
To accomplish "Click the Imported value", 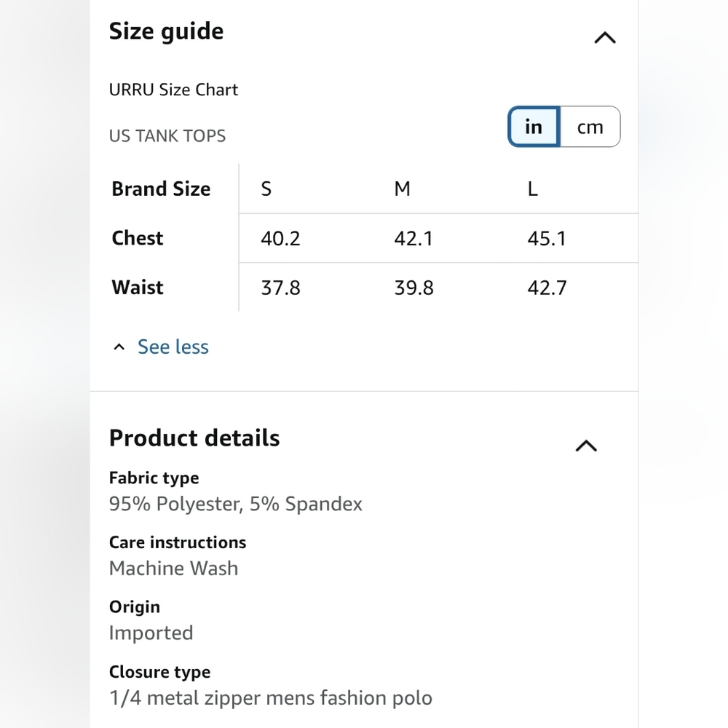I will click(x=151, y=633).
